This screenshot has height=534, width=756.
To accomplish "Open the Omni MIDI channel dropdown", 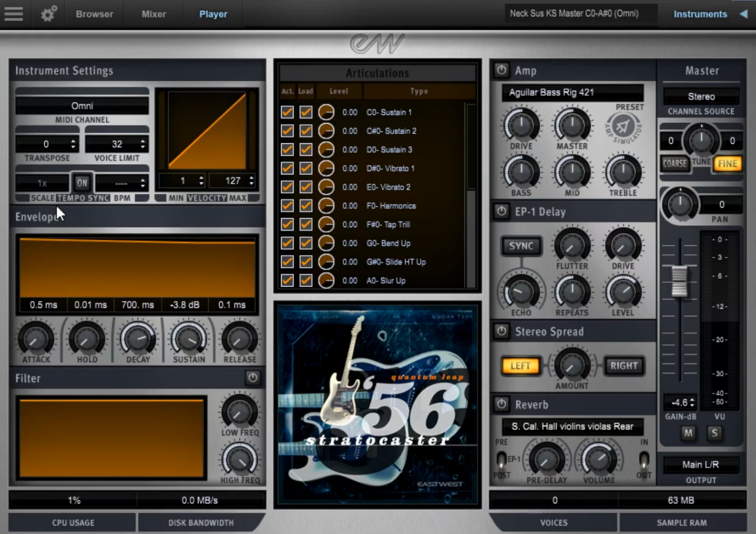I will pyautogui.click(x=82, y=106).
